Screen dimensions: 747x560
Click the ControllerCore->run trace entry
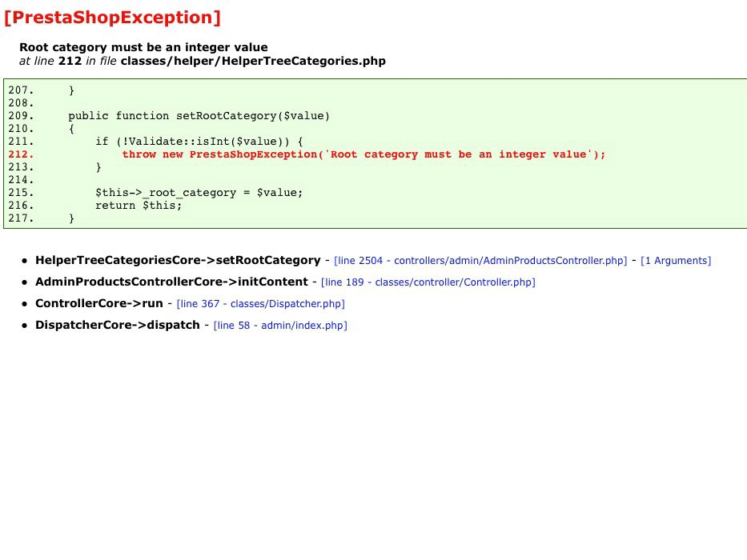pos(99,303)
